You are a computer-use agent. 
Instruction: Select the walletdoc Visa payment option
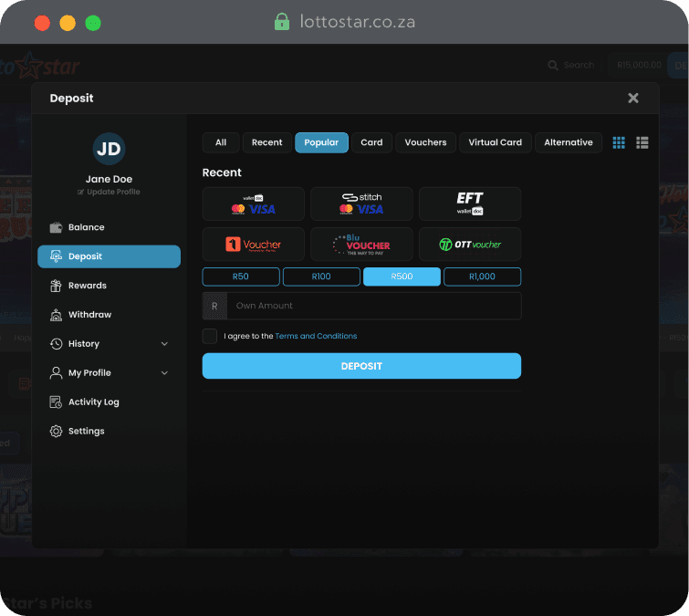pyautogui.click(x=253, y=204)
